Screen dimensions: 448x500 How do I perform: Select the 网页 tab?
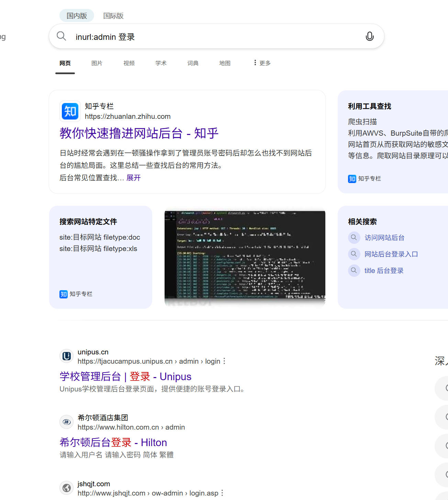(65, 63)
